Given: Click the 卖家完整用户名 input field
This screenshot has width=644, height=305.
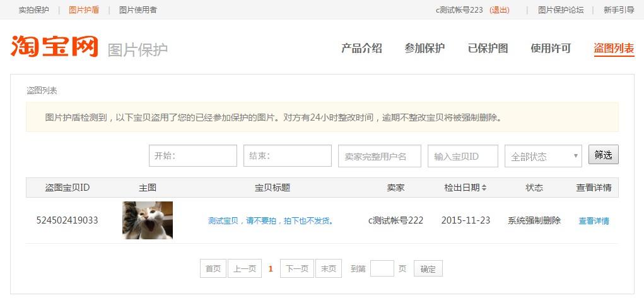Looking at the screenshot, I should click(x=379, y=157).
